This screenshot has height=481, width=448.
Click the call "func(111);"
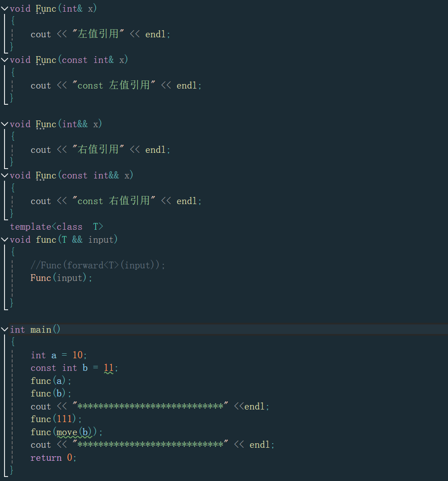[x=56, y=419]
